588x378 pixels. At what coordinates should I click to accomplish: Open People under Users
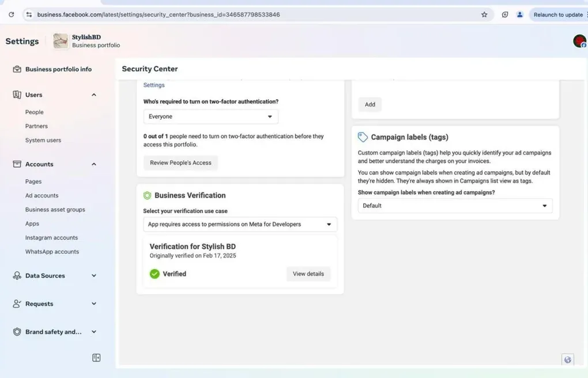click(x=34, y=112)
